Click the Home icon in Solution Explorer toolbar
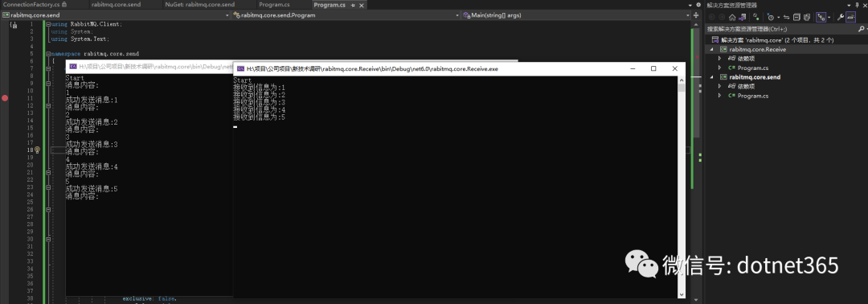868x304 pixels. (732, 17)
